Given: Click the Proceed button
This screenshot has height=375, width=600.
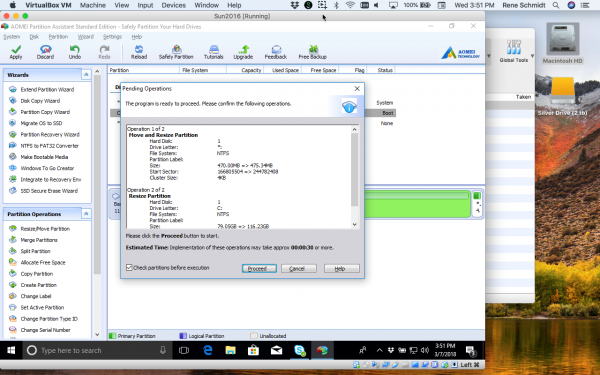Looking at the screenshot, I should 259,269.
